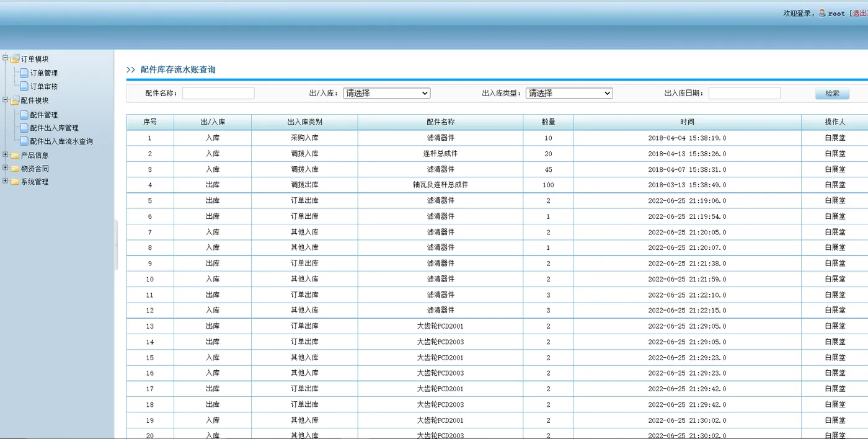Click the 退出 logout link
This screenshot has height=439, width=868.
pyautogui.click(x=861, y=13)
